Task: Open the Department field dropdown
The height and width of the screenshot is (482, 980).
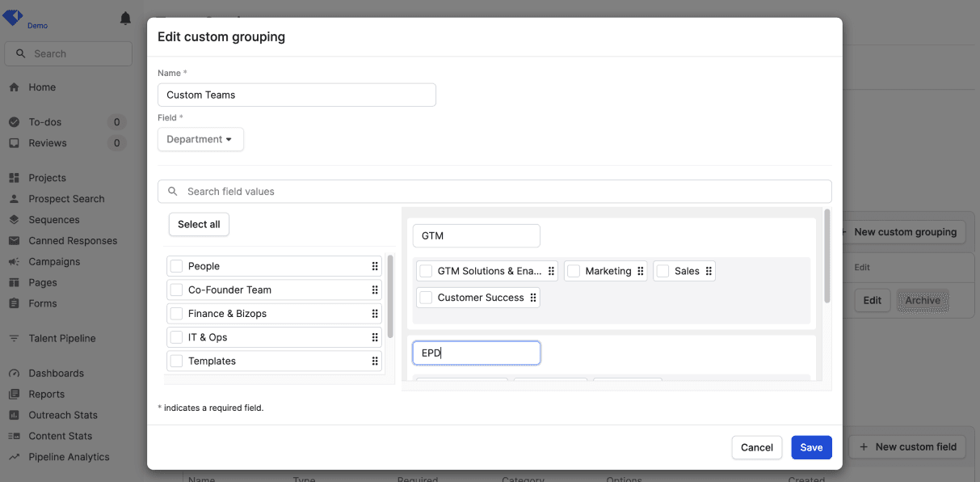Action: (200, 139)
